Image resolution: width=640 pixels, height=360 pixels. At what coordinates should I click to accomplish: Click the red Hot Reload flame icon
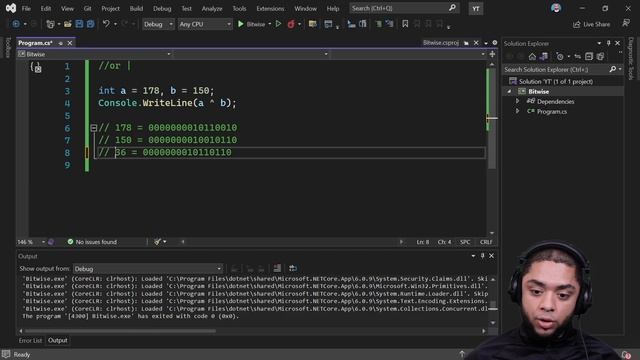point(291,24)
